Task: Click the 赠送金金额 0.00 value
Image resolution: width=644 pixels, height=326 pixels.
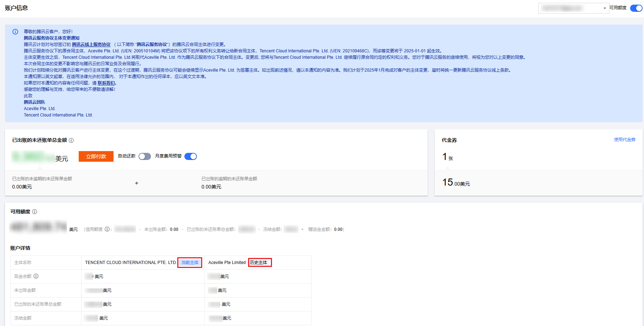Action: [339, 229]
